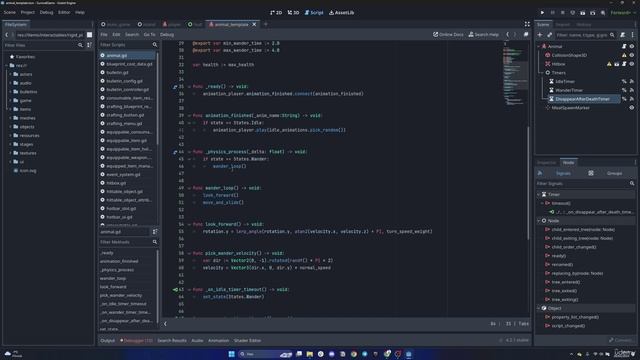Viewport: 640px width, 360px height.
Task: Toggle the unique name icon on WanderTimer
Action: [x=624, y=90]
